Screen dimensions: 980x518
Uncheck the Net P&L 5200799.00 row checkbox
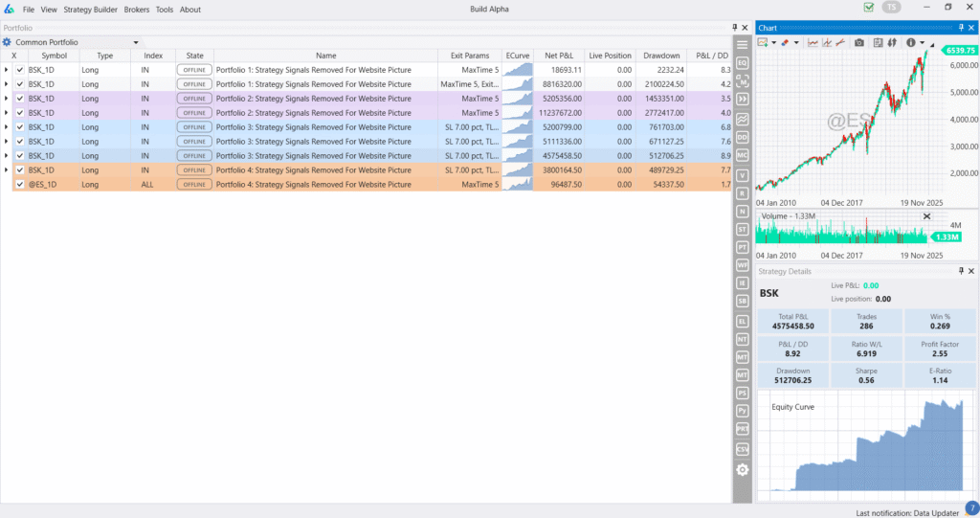pos(20,127)
